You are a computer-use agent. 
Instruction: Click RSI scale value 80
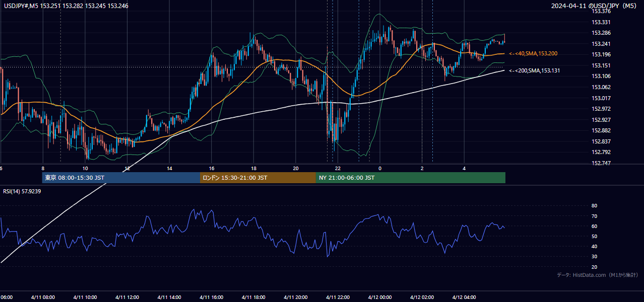(x=594, y=206)
